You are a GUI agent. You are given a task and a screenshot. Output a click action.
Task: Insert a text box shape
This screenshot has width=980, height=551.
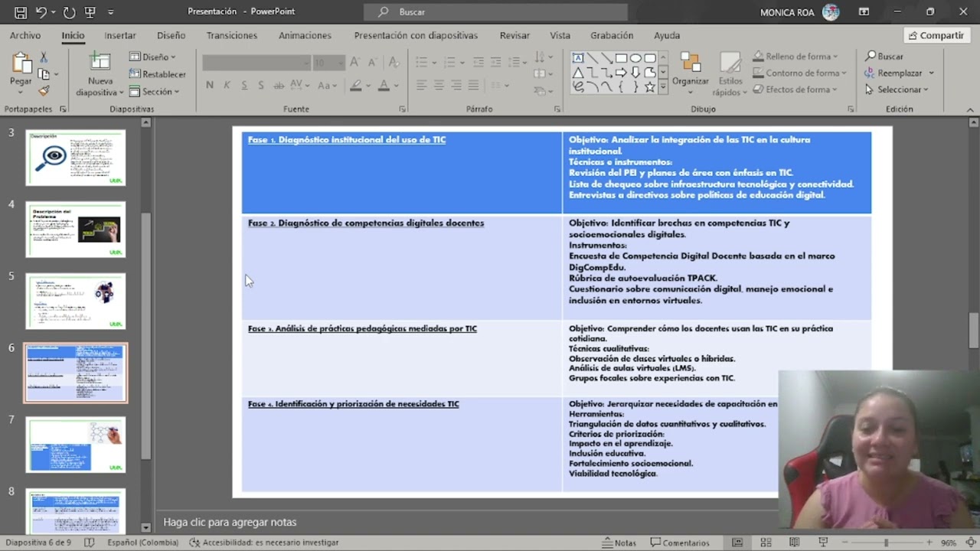578,58
